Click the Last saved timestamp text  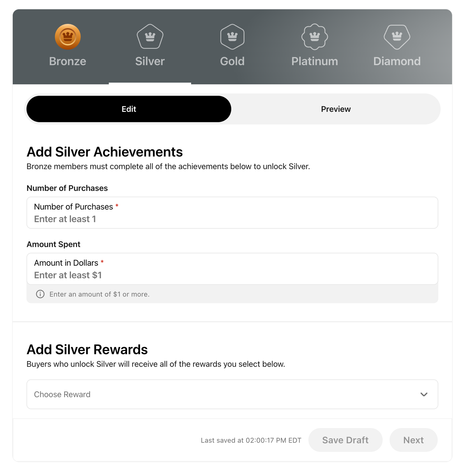(251, 440)
